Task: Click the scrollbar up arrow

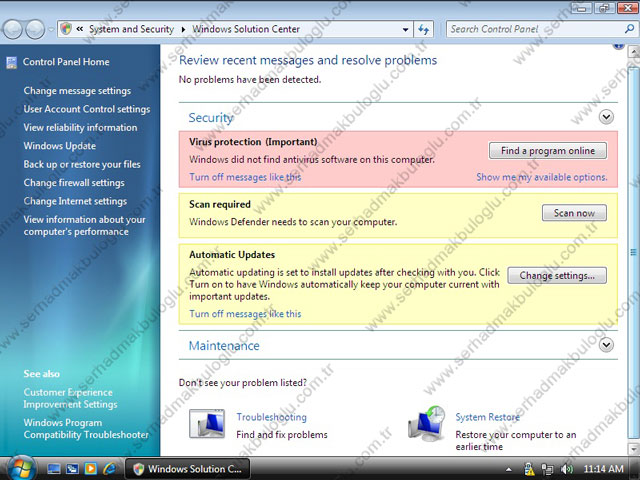Action: [634, 52]
